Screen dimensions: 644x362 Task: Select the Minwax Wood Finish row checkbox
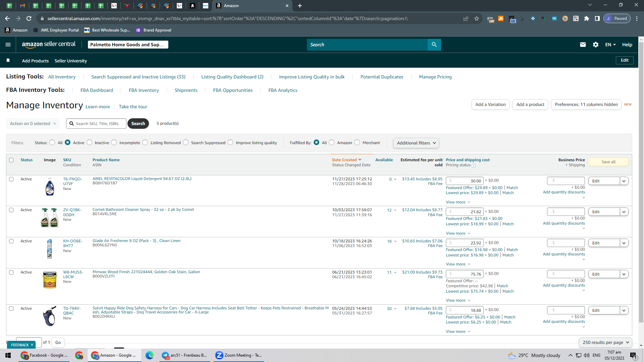click(x=11, y=273)
